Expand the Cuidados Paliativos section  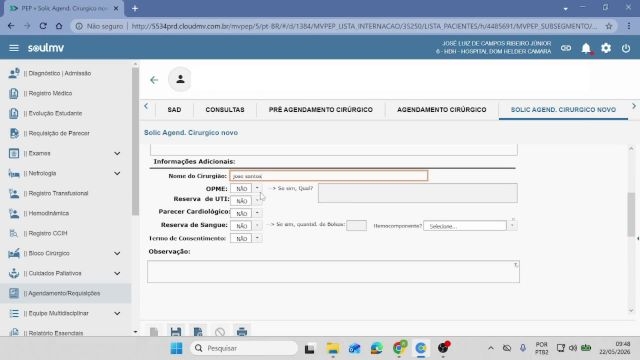[x=117, y=273]
